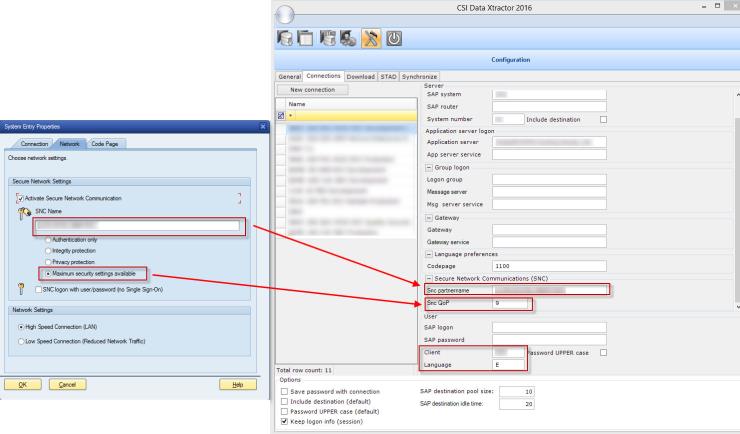Viewport: 740px width, 434px height.
Task: Uncheck Keep logon info (session)
Action: [284, 421]
